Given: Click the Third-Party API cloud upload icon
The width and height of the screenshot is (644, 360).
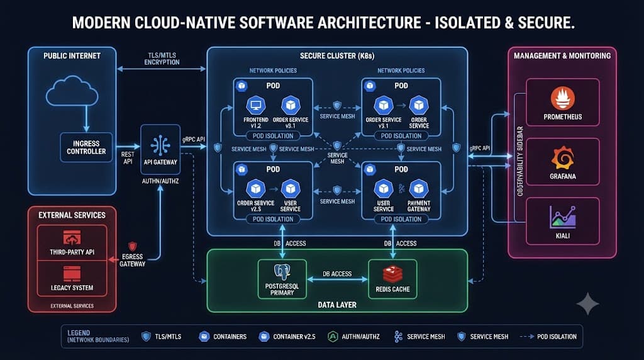Looking at the screenshot, I should pyautogui.click(x=72, y=239).
